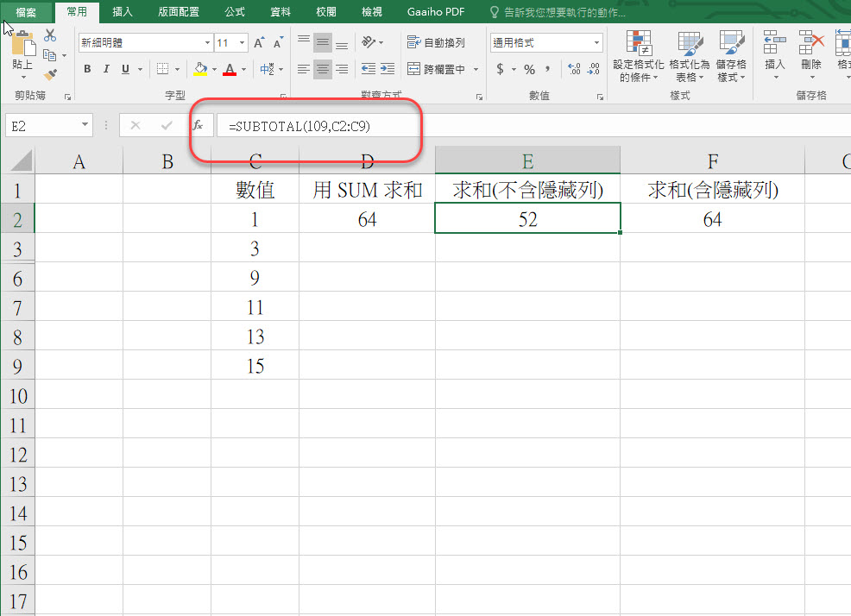Open the number (數值) dialog launcher
Screen dimensions: 851x616
click(600, 97)
